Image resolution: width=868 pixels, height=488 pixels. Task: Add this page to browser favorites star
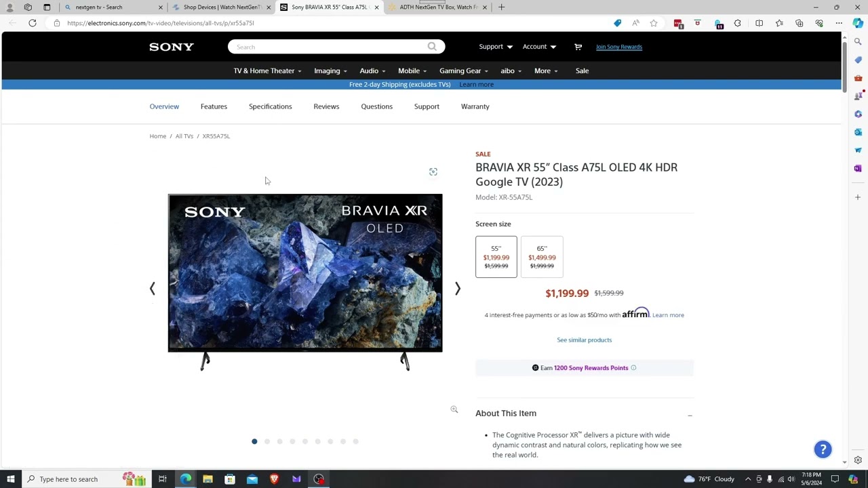tap(654, 23)
